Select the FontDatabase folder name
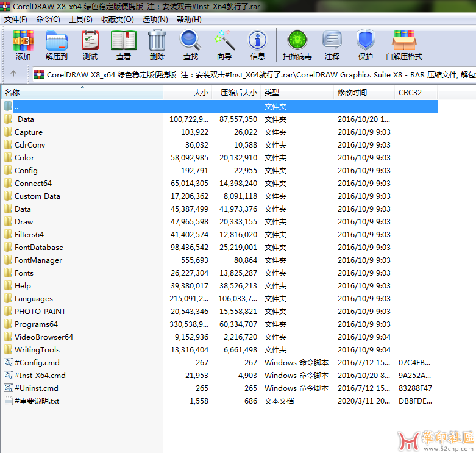Image resolution: width=476 pixels, height=453 pixels. click(x=39, y=247)
